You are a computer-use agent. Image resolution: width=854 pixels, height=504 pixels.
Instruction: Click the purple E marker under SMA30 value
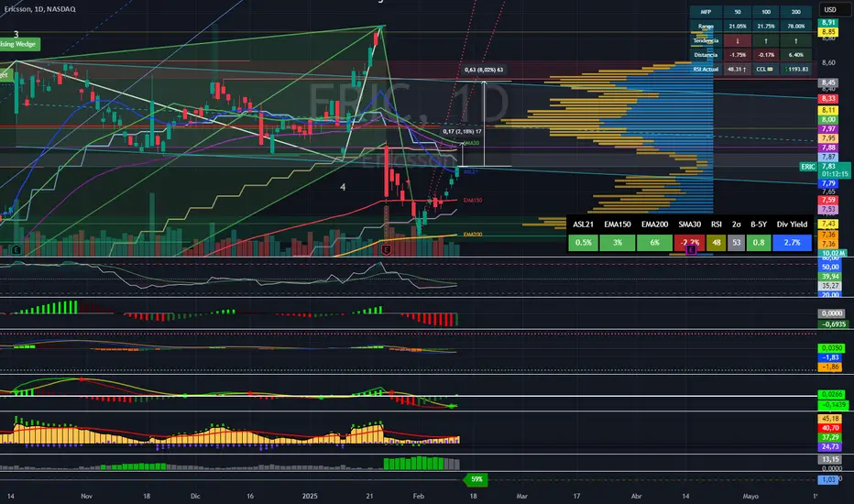pyautogui.click(x=691, y=249)
